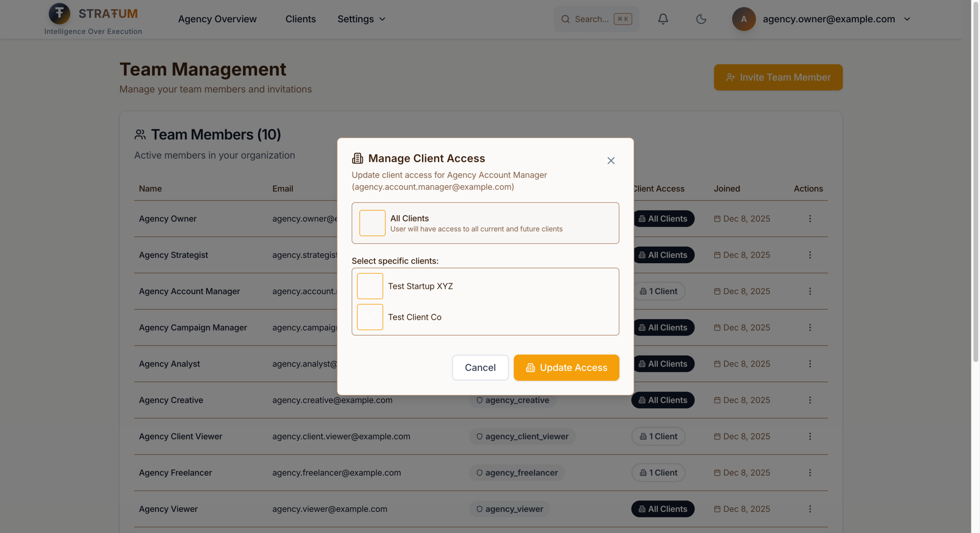Screen dimensions: 980x533
Task: Open the Clients nav item
Action: click(x=301, y=19)
